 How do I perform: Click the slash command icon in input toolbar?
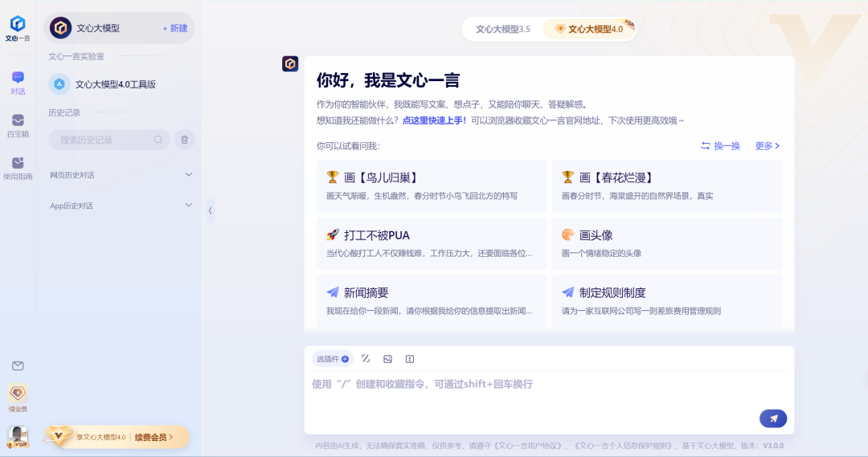pyautogui.click(x=366, y=359)
